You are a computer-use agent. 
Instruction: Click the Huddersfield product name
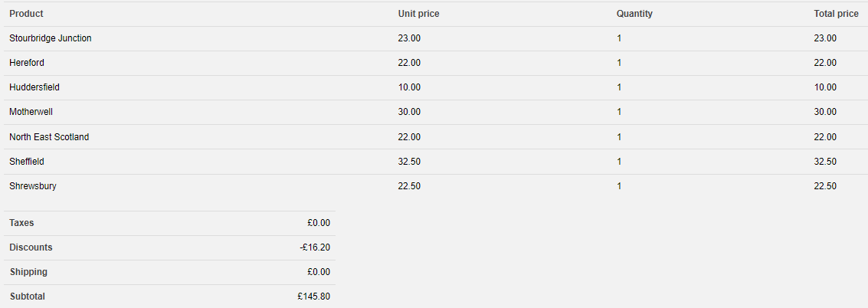coord(34,87)
